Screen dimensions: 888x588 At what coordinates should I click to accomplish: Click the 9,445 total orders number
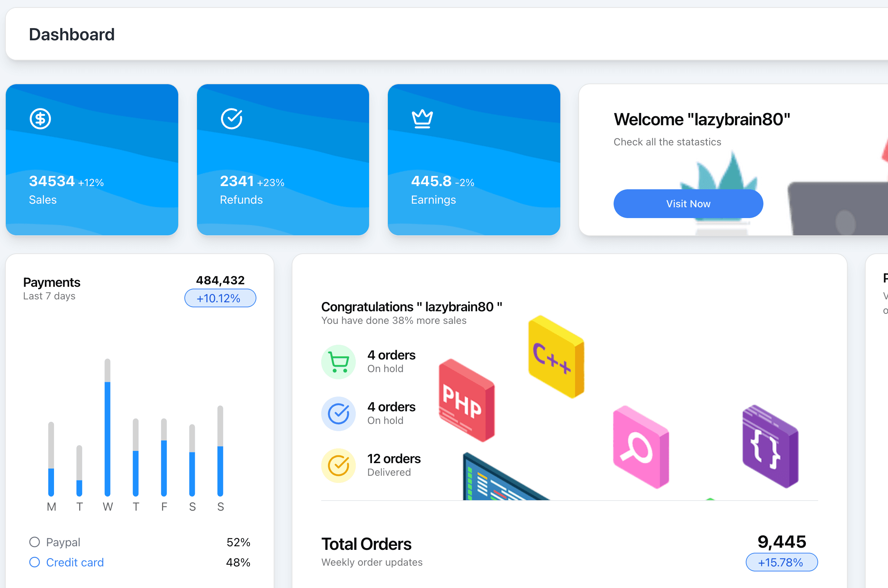click(782, 542)
